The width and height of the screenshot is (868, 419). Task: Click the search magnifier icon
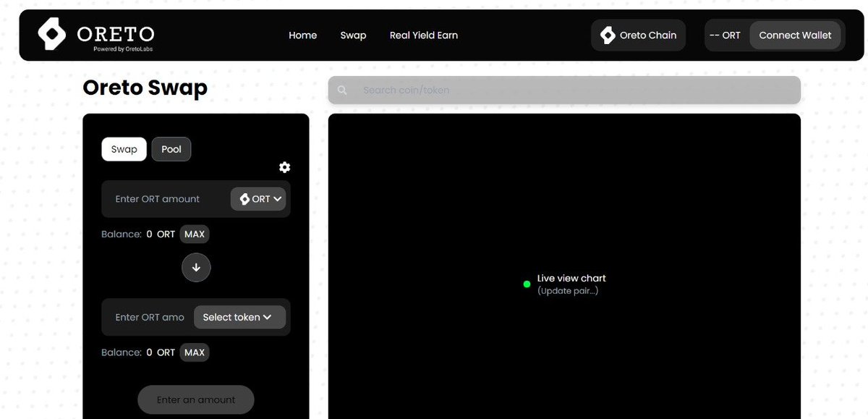point(342,90)
